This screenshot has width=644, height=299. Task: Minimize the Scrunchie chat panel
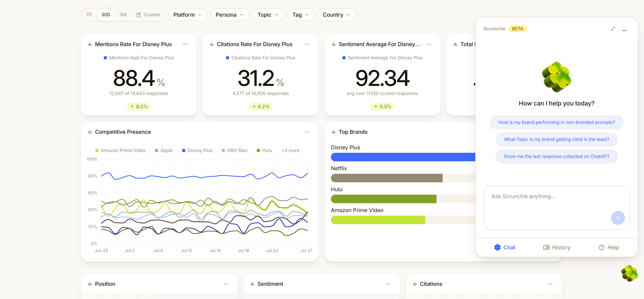(624, 30)
